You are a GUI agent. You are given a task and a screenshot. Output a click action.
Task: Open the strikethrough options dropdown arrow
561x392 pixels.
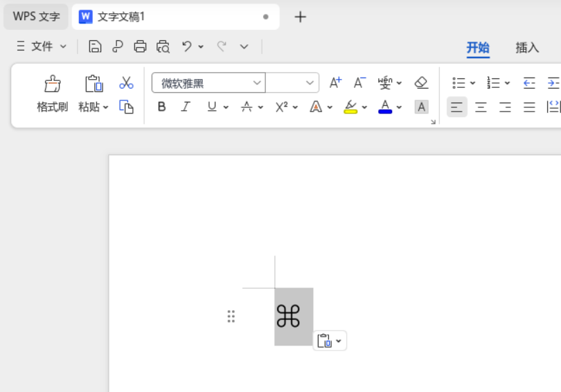tap(260, 107)
